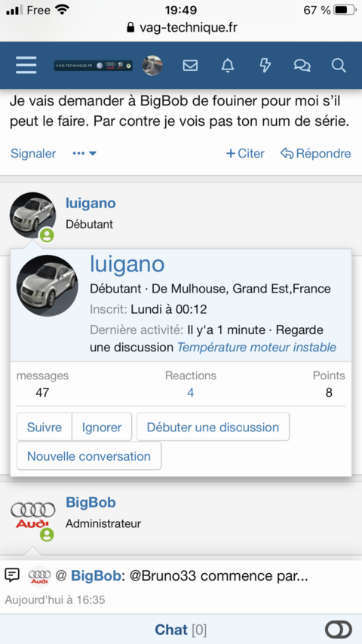Expand the three dots more options dropdown
The width and height of the screenshot is (362, 644).
84,154
